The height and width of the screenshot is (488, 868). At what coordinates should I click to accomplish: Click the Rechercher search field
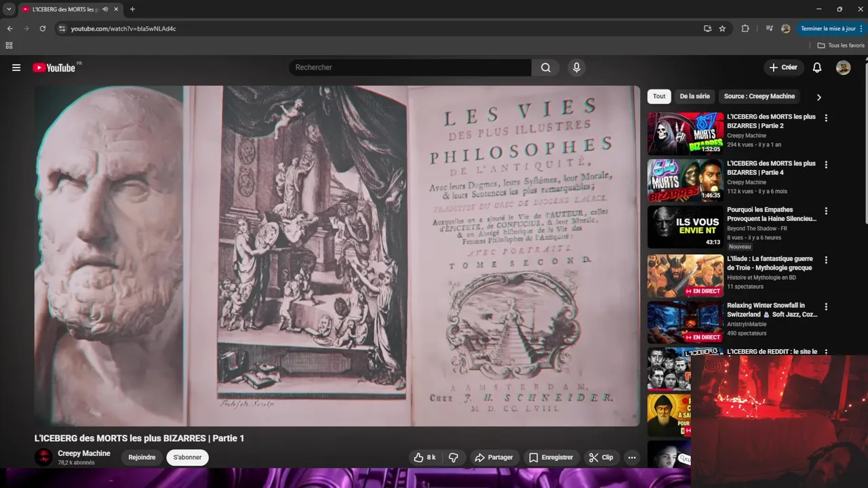(x=410, y=68)
